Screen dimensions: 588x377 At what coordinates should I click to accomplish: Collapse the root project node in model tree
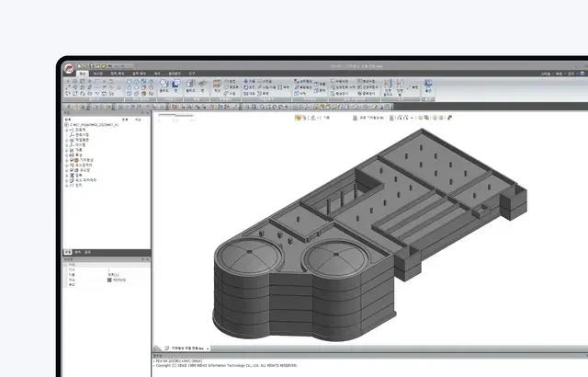66,125
